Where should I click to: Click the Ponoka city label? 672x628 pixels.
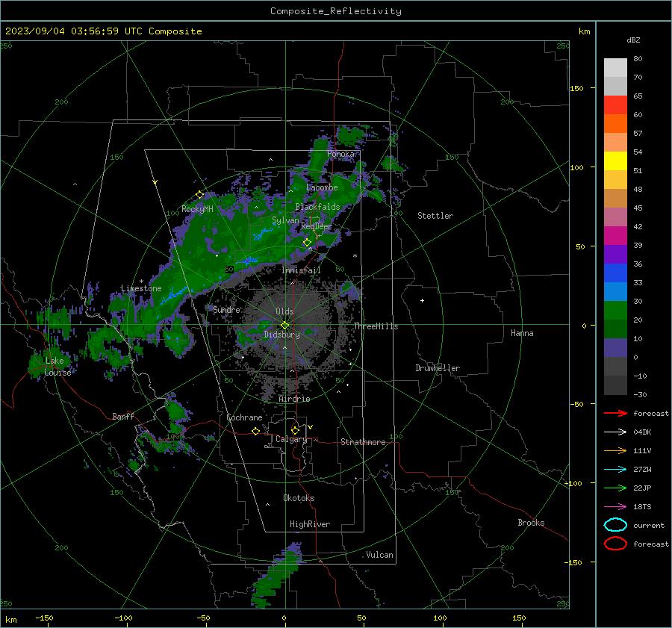(340, 154)
